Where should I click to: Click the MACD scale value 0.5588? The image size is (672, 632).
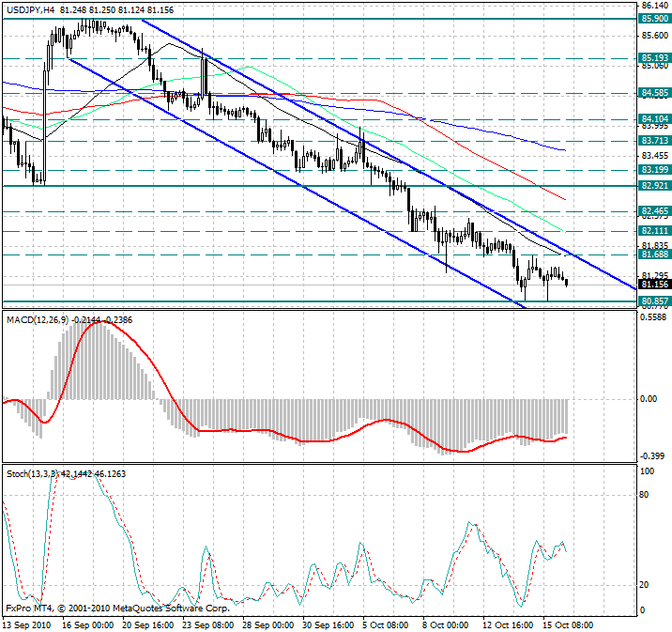coord(653,317)
